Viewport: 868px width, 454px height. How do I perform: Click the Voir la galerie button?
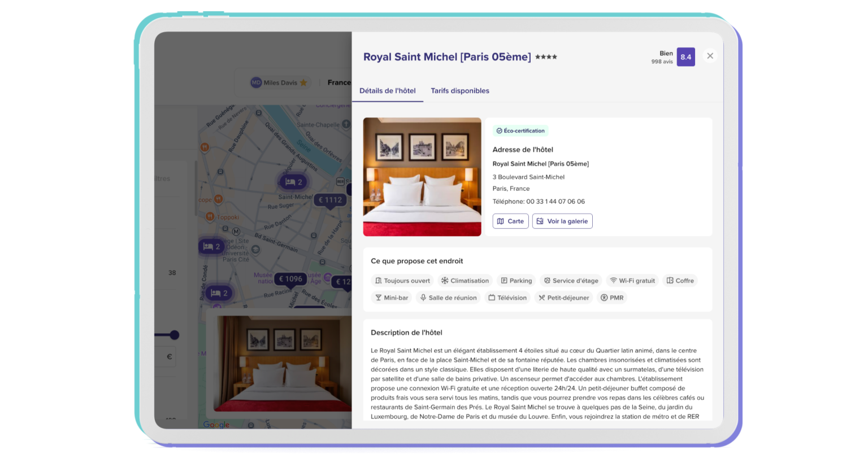562,221
